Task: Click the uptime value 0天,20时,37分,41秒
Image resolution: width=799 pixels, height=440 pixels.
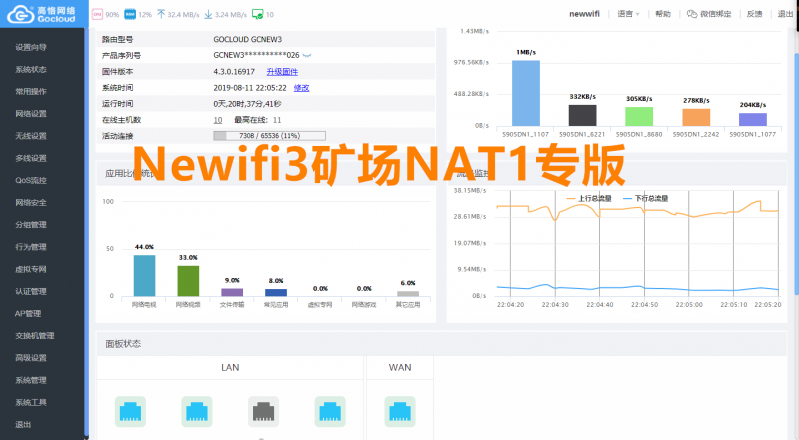Action: pyautogui.click(x=247, y=103)
